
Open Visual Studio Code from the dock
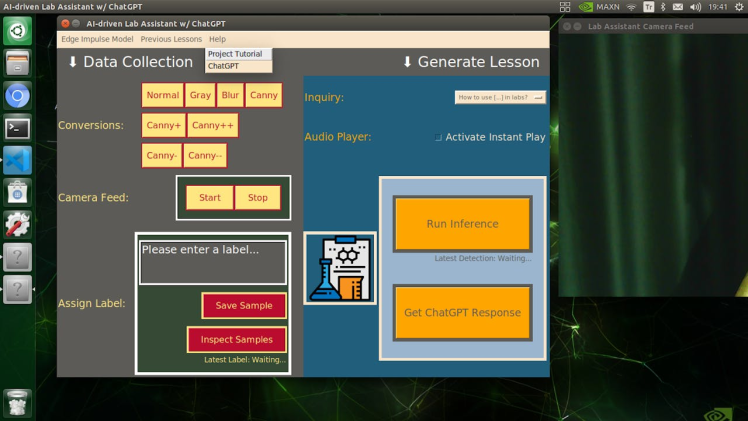point(17,160)
